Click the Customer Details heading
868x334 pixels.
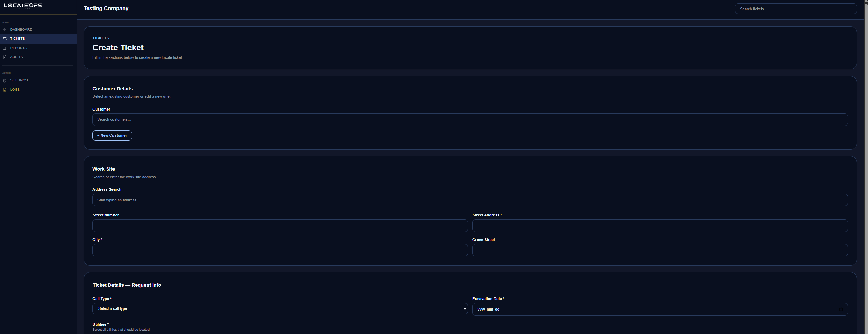(112, 89)
